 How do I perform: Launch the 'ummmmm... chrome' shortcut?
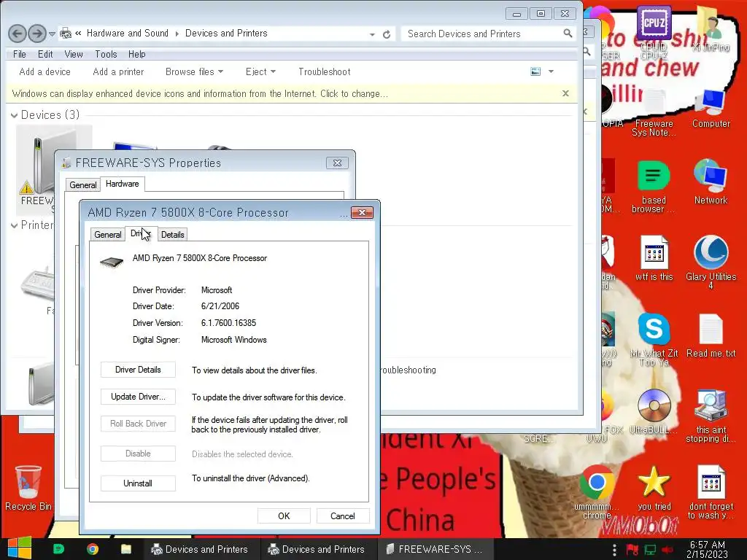point(597,491)
